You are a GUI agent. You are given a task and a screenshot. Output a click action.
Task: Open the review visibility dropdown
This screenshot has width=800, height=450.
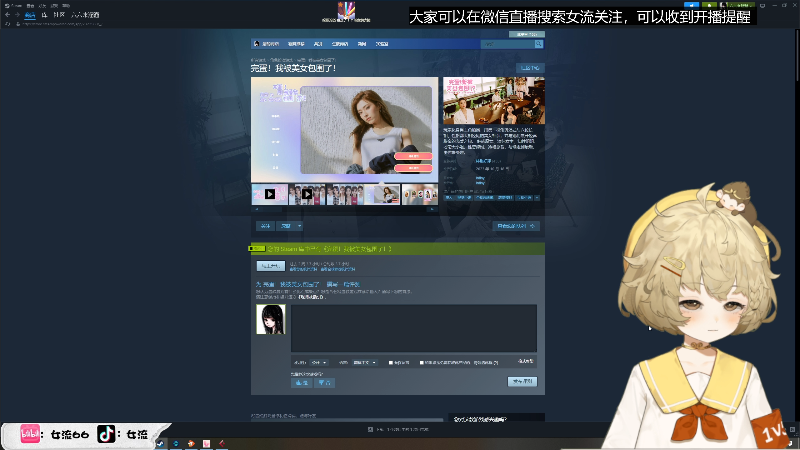tap(319, 363)
